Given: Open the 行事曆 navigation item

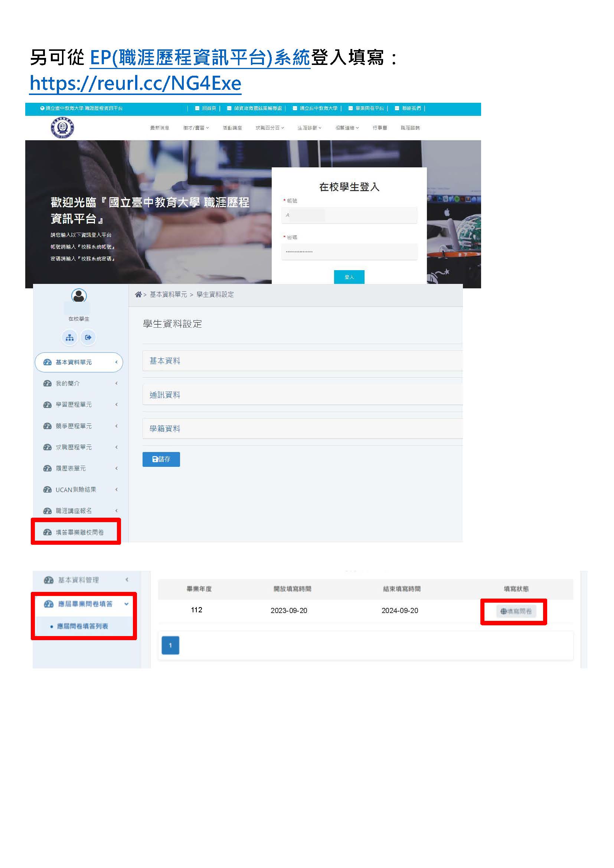Looking at the screenshot, I should [380, 128].
